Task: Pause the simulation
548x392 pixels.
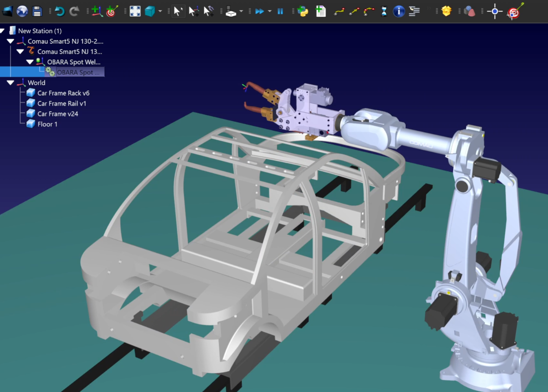Action: (x=280, y=11)
